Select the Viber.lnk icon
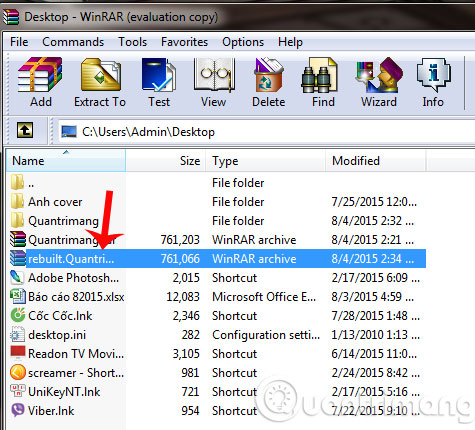Image resolution: width=475 pixels, height=430 pixels. coord(18,410)
